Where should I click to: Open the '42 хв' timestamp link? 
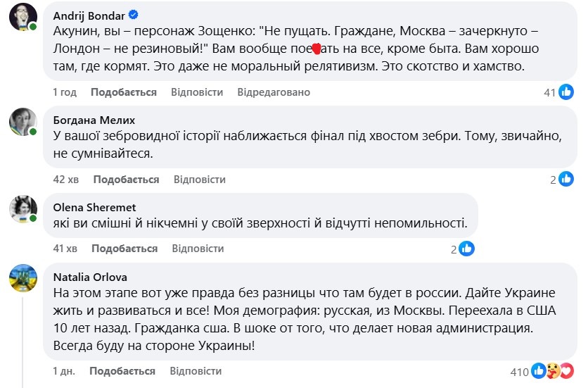tap(65, 180)
